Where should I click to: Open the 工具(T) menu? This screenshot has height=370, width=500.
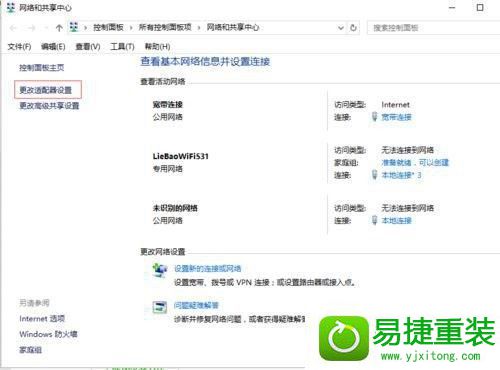tap(122, 47)
